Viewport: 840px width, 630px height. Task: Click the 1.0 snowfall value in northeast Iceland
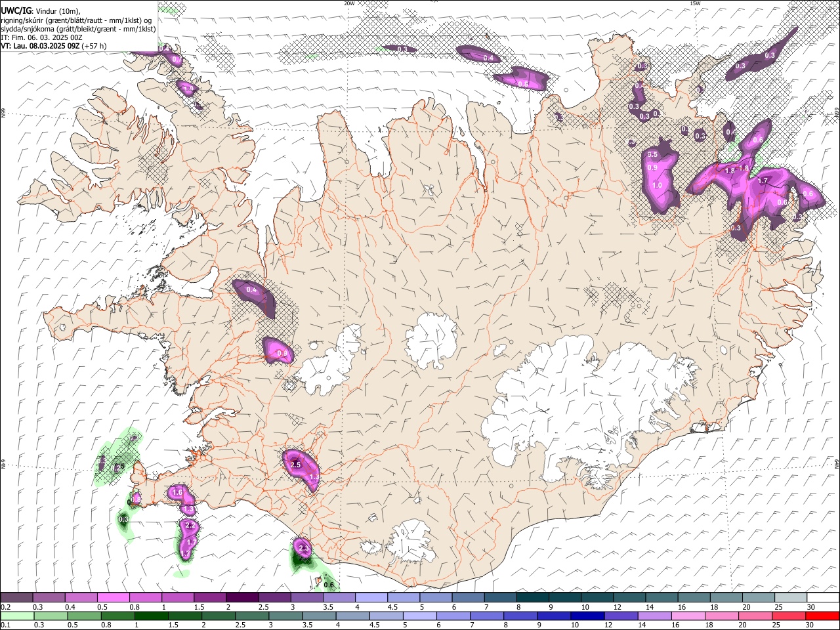tap(657, 186)
